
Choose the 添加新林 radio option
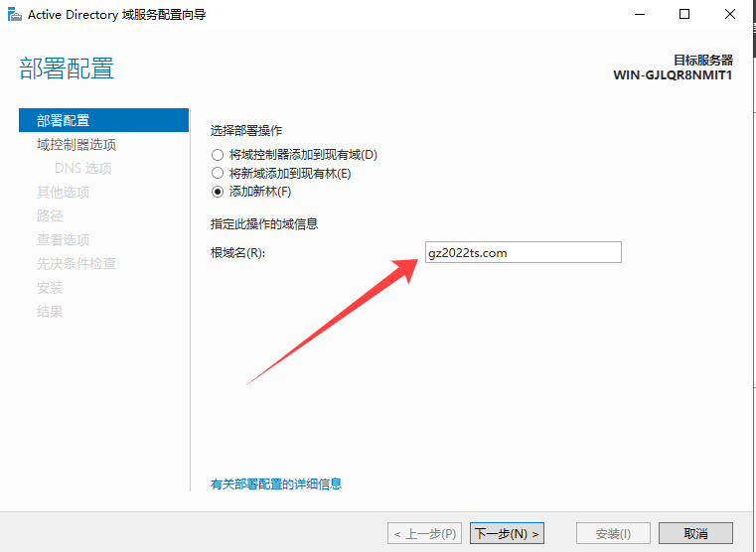point(218,192)
